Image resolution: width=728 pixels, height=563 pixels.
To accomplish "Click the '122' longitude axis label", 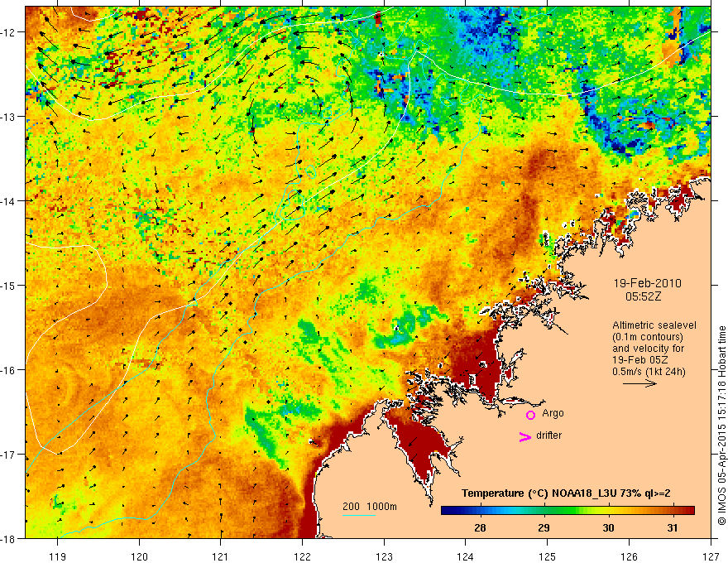I will [302, 556].
